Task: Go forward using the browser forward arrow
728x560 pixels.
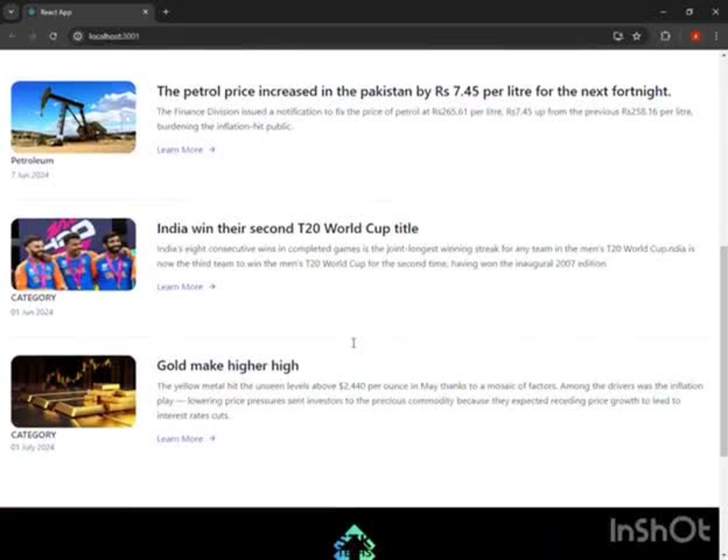Action: pyautogui.click(x=33, y=36)
